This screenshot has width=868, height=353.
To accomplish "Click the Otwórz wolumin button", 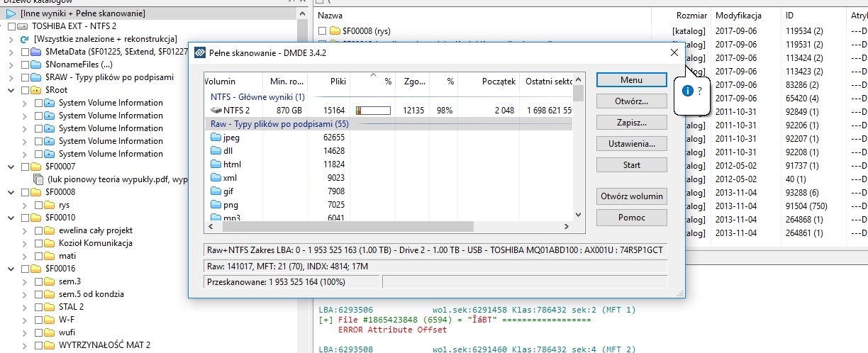I will [x=631, y=196].
